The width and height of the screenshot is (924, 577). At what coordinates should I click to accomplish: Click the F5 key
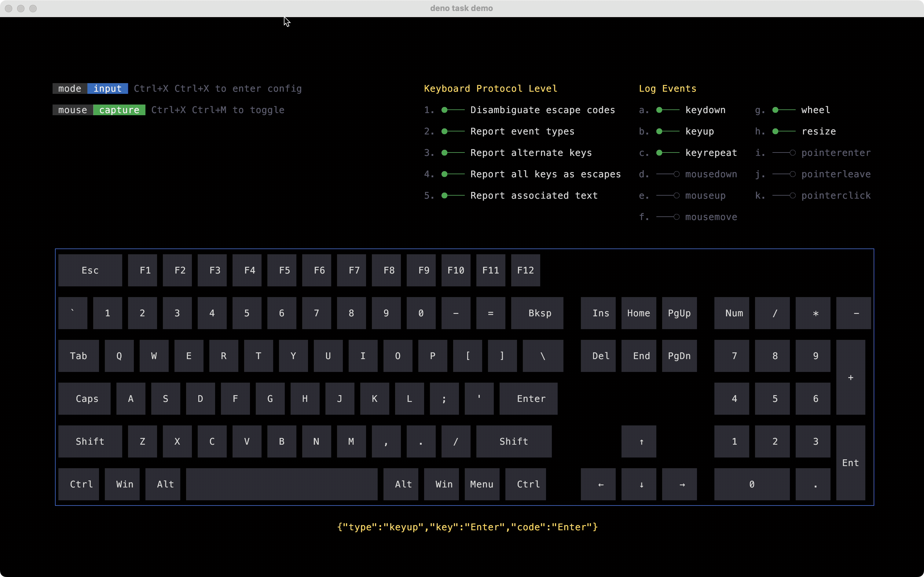pyautogui.click(x=281, y=270)
